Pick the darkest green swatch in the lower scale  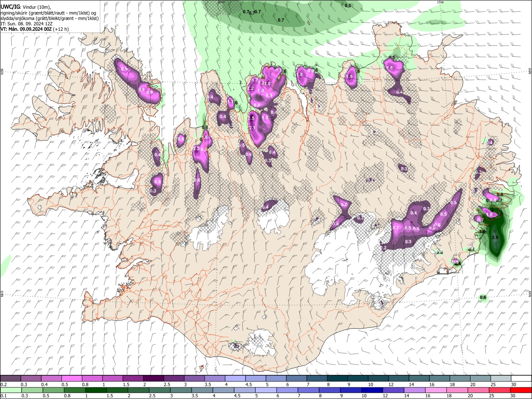[95, 390]
